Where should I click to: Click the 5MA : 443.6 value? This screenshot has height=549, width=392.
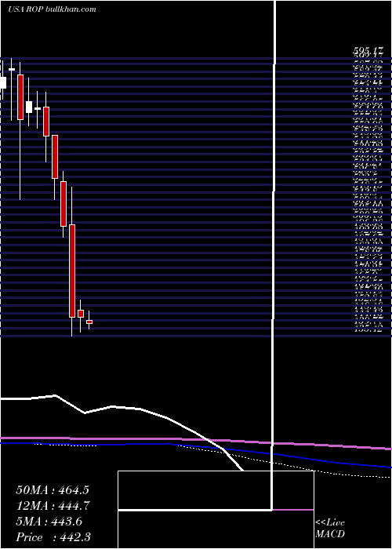pyautogui.click(x=49, y=522)
